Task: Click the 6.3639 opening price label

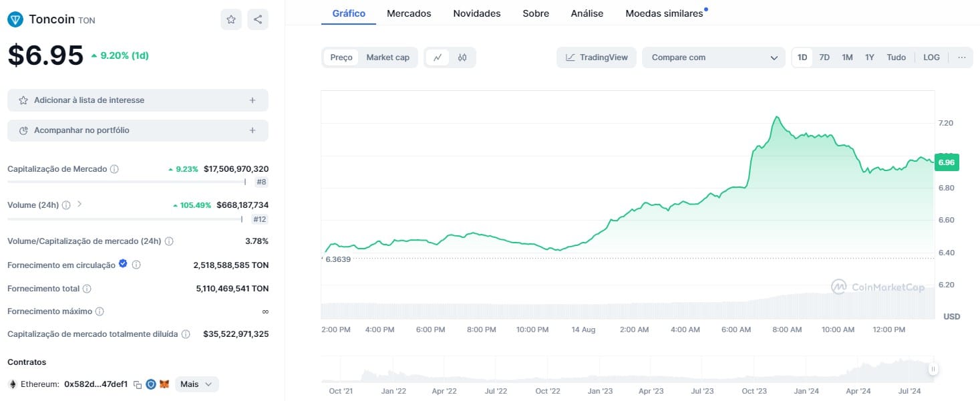Action: [x=338, y=259]
